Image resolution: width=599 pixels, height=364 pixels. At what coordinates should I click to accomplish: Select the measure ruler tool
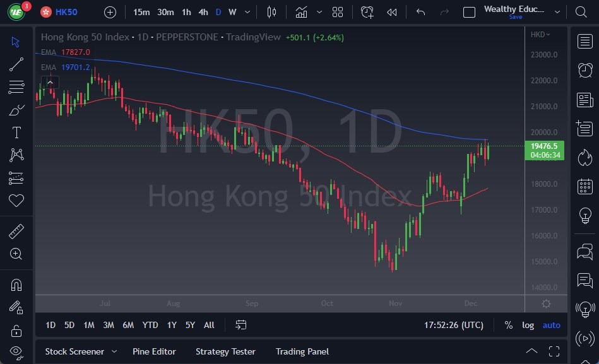pyautogui.click(x=16, y=231)
